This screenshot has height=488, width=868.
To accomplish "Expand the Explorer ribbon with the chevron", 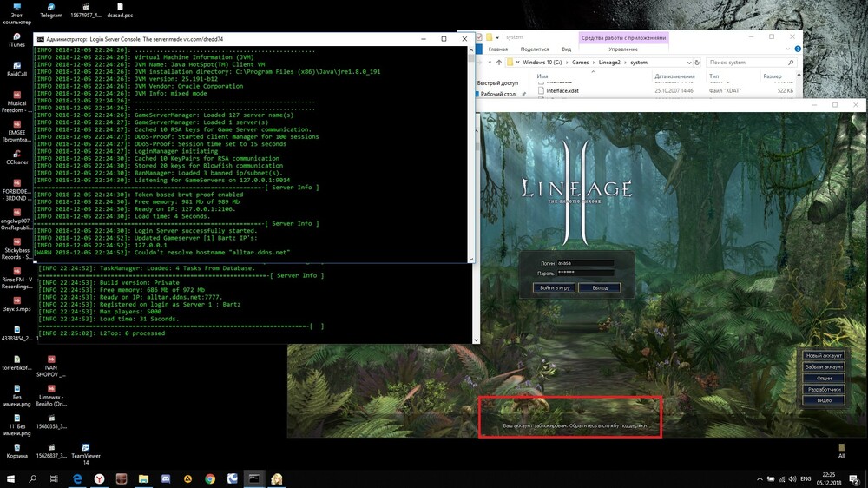I will pos(786,49).
